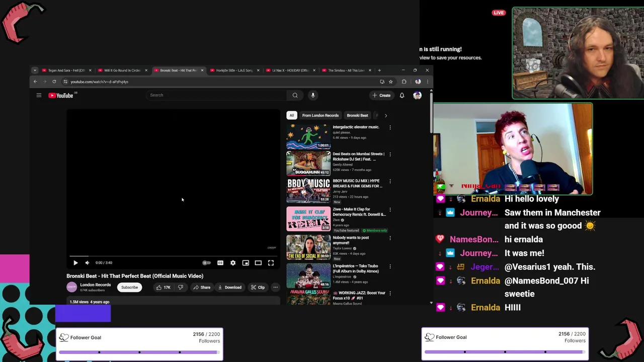This screenshot has width=644, height=362.
Task: Click the YouTube search input field
Action: (x=216, y=95)
